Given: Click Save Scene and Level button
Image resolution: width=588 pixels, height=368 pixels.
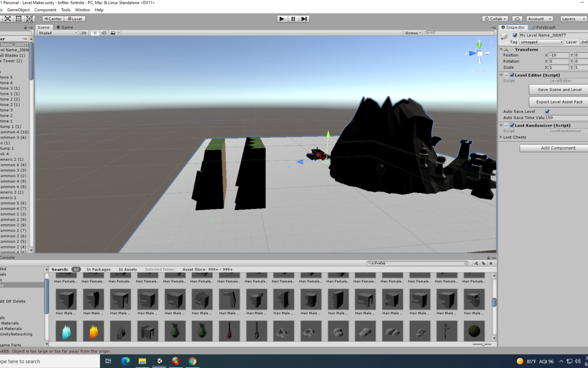Looking at the screenshot, I should pos(560,90).
